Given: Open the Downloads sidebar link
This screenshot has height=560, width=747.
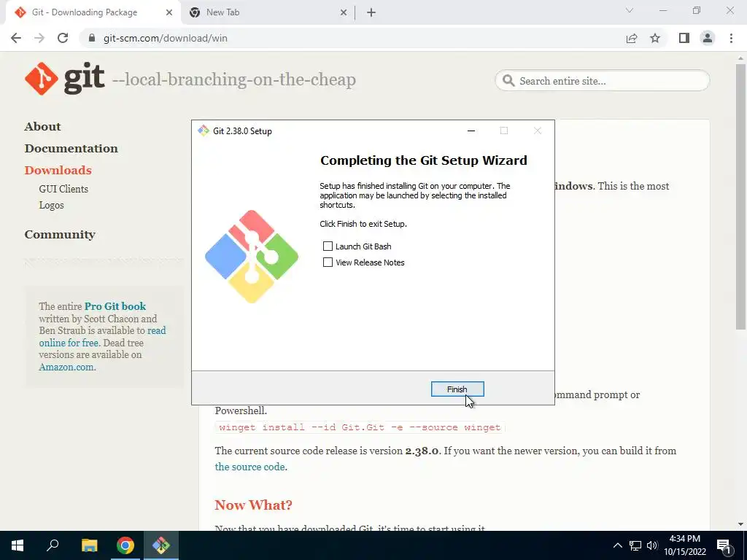Looking at the screenshot, I should (58, 171).
